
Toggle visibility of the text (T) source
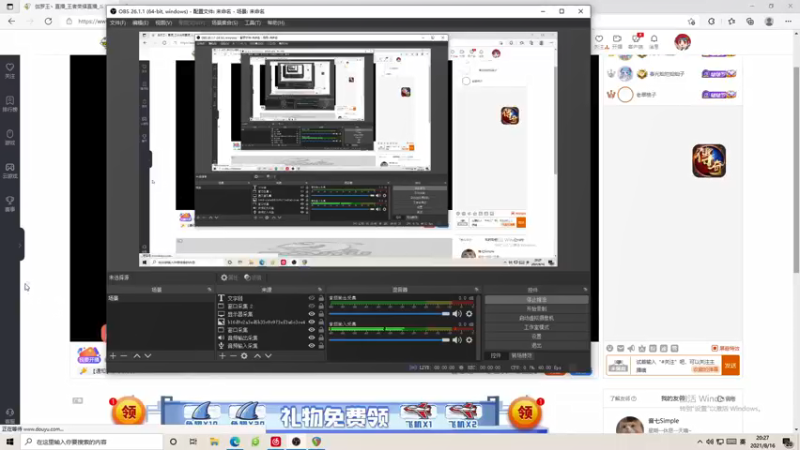[311, 298]
